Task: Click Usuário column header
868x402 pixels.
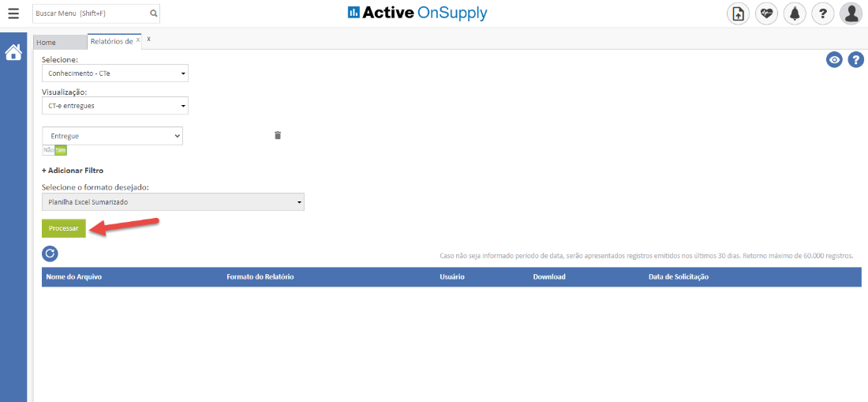Action: pyautogui.click(x=451, y=277)
